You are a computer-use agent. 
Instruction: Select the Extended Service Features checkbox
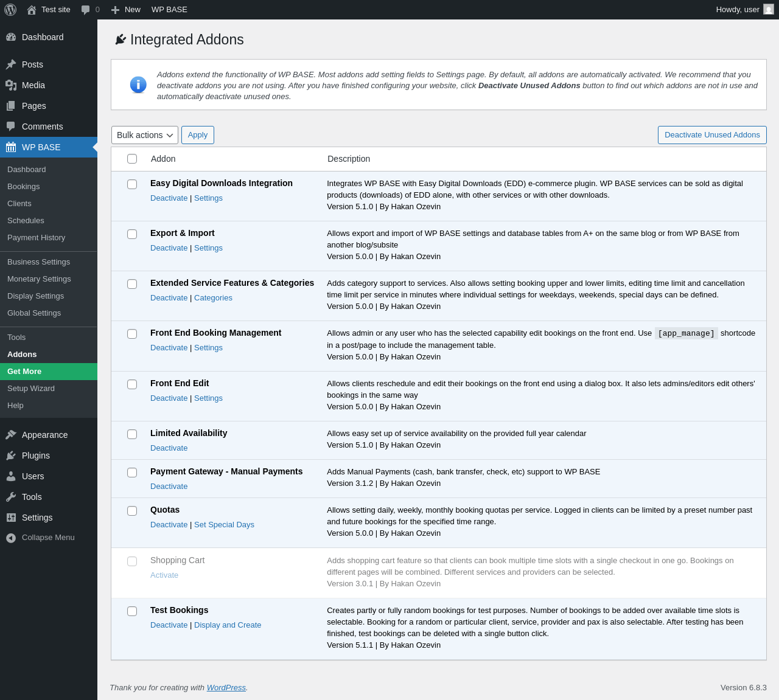click(132, 284)
